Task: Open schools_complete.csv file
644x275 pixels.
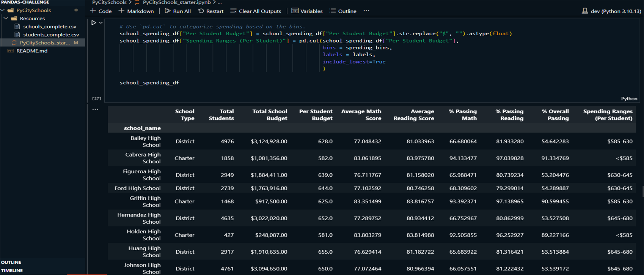Action: click(x=50, y=27)
